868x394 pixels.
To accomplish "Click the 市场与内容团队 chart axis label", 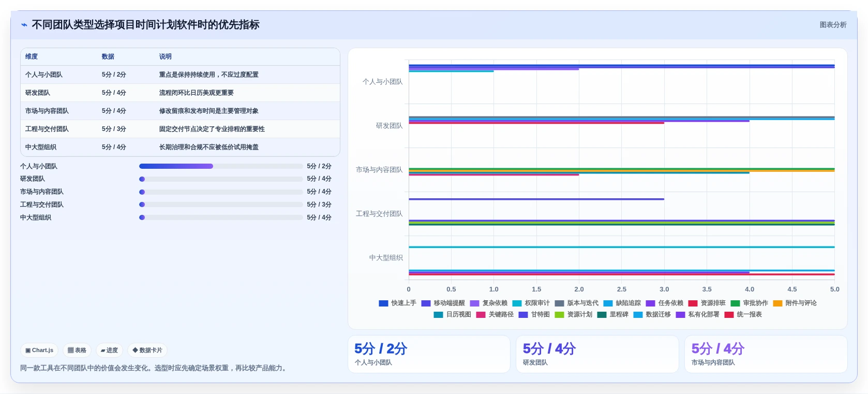I will [x=379, y=170].
